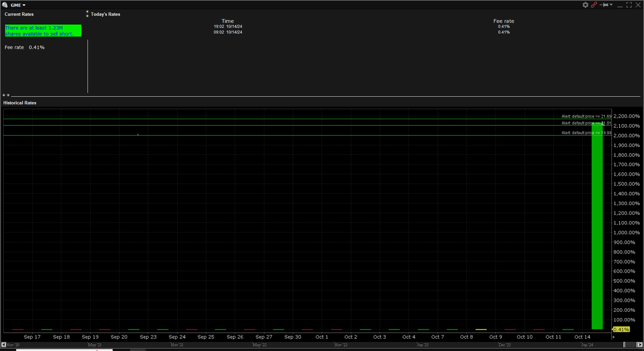Screen dimensions: 644x351
Task: Open the dropdown arrow beside the pin icon
Action: click(611, 5)
